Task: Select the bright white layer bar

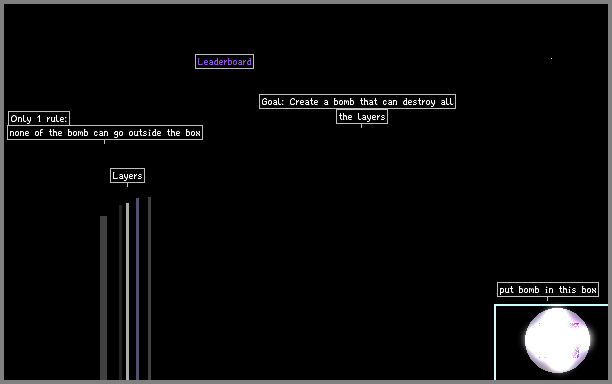Action: click(x=127, y=291)
